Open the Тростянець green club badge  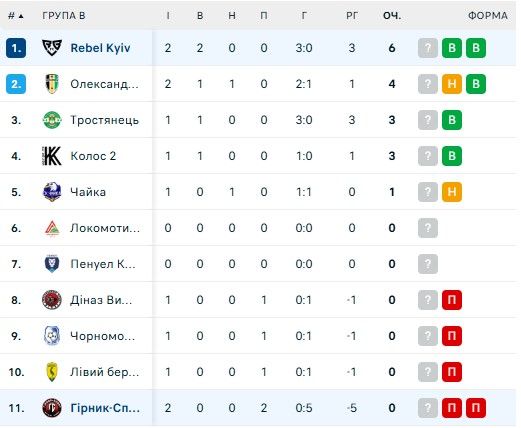pyautogui.click(x=52, y=120)
